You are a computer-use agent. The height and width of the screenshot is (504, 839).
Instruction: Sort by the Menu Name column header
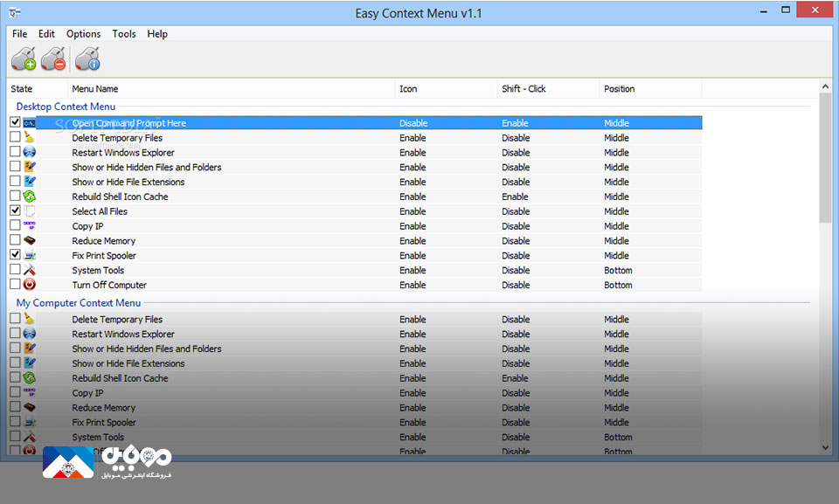(231, 89)
